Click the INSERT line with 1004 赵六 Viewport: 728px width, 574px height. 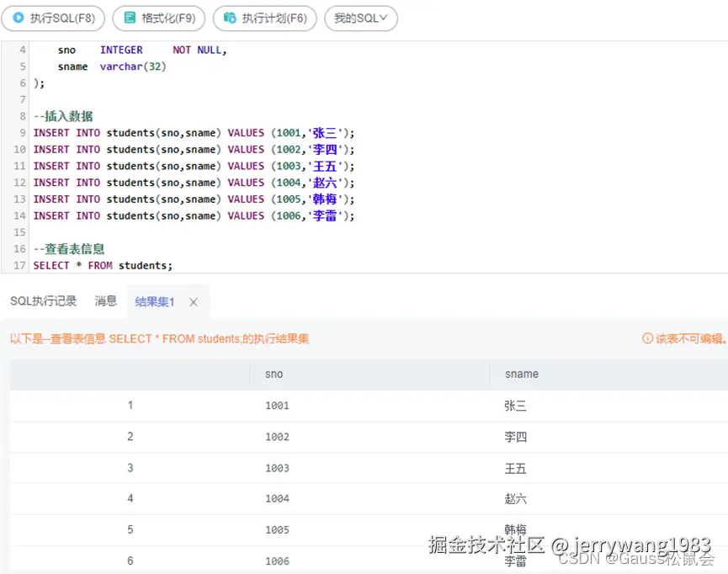tap(194, 183)
